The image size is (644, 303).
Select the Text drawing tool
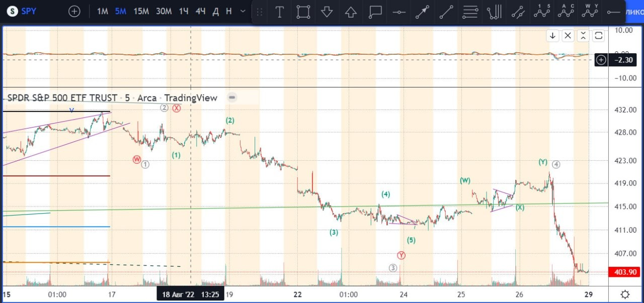(280, 12)
